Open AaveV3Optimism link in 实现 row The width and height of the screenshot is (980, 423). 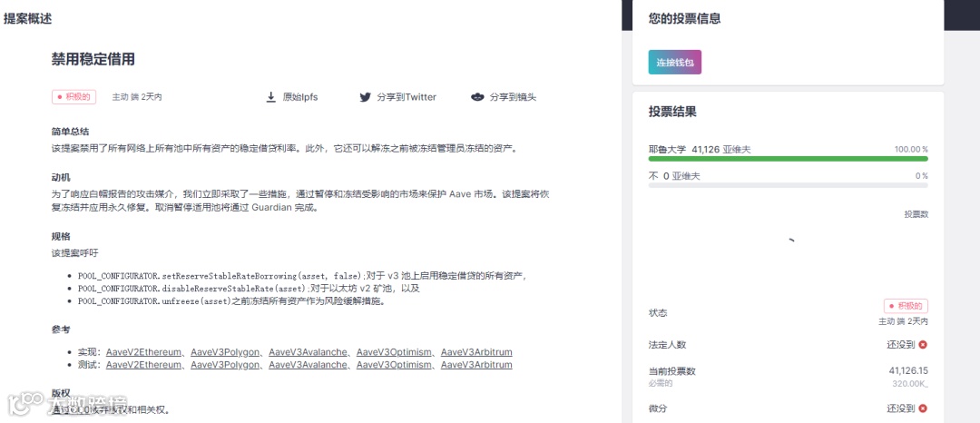(x=394, y=352)
